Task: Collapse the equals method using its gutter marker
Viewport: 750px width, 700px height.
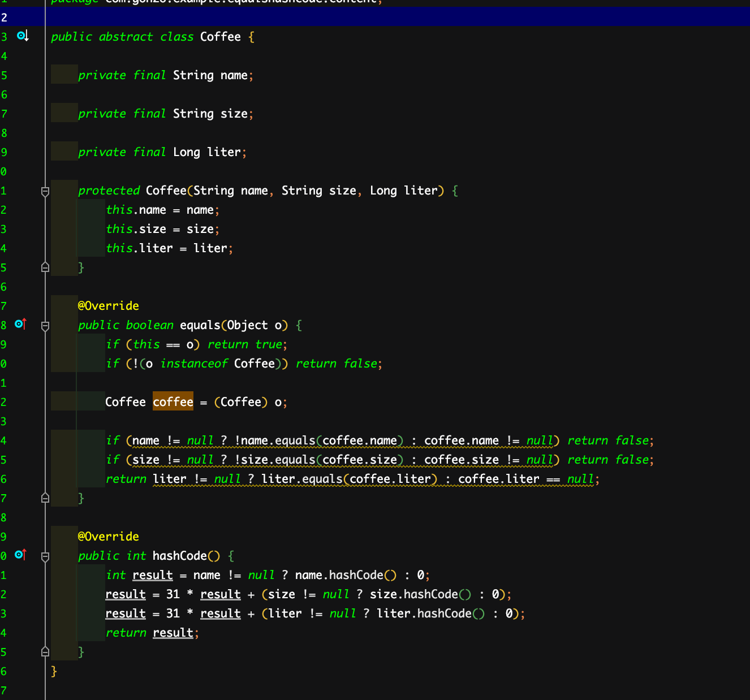Action: click(x=45, y=326)
